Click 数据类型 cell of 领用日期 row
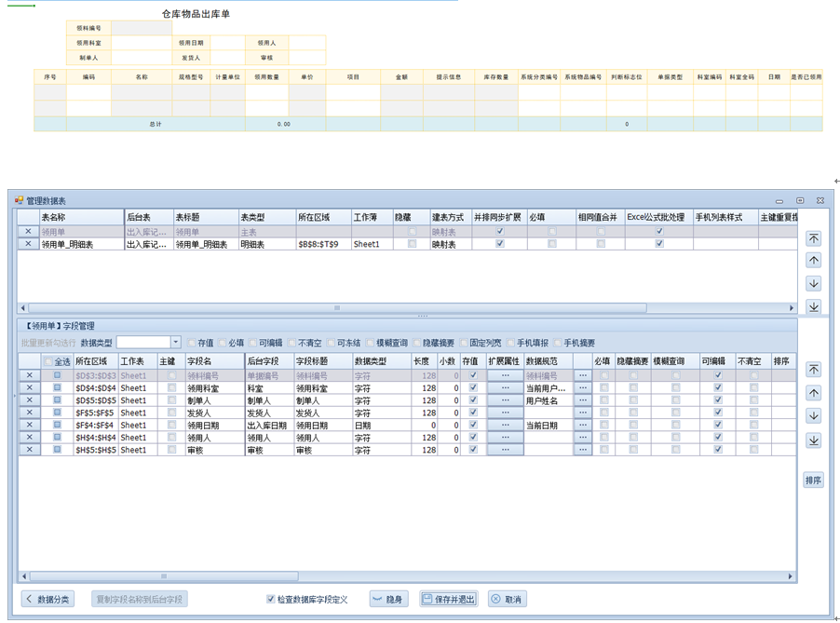Viewport: 840px width, 623px height. (x=379, y=426)
